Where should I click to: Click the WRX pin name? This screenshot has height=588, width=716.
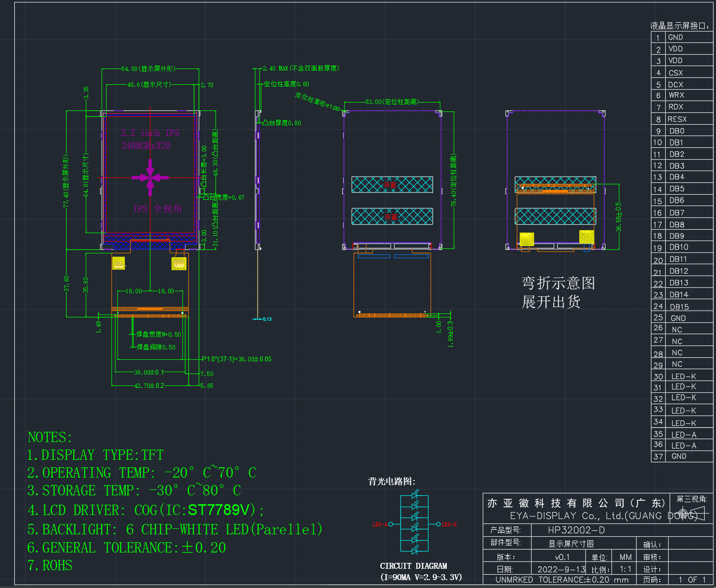tap(676, 95)
